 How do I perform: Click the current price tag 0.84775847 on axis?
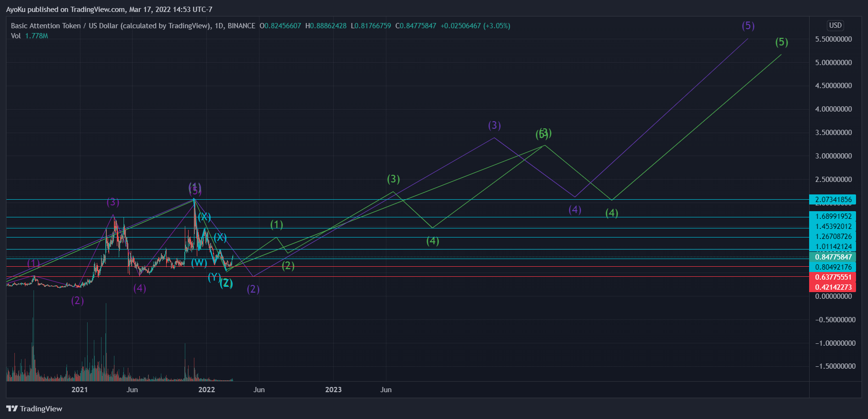(833, 257)
